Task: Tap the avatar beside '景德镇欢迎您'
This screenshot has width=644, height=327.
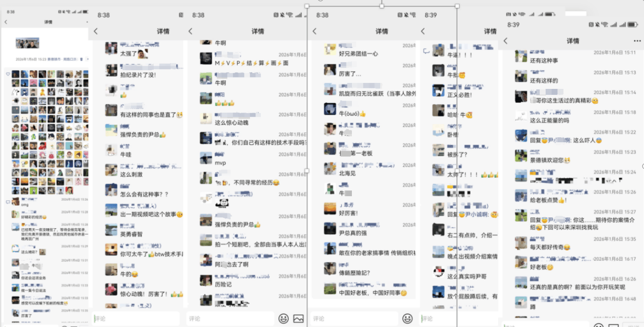Action: [x=521, y=156]
